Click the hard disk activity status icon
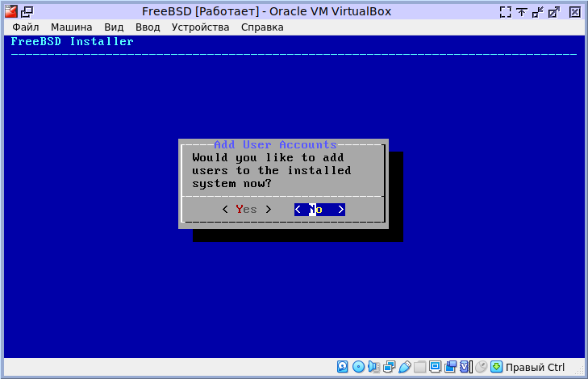Image resolution: width=588 pixels, height=379 pixels. pyautogui.click(x=342, y=367)
